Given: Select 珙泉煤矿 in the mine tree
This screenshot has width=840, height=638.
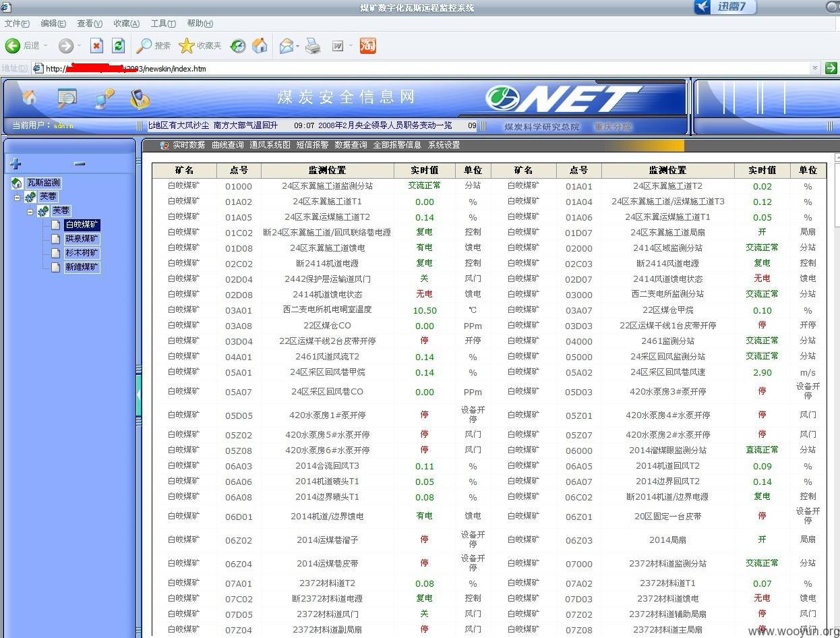Looking at the screenshot, I should pyautogui.click(x=82, y=239).
